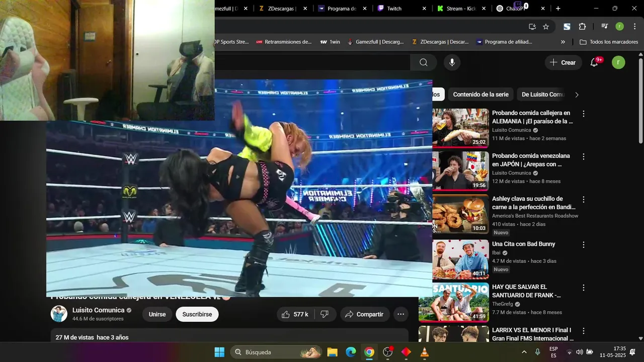This screenshot has height=362, width=644.
Task: Open options for SANTUARIO DE FRANK video
Action: pos(584,288)
